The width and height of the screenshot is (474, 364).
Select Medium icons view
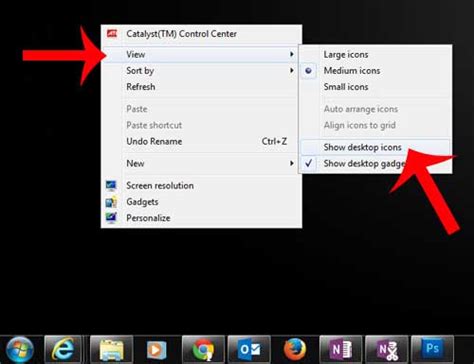click(375, 71)
